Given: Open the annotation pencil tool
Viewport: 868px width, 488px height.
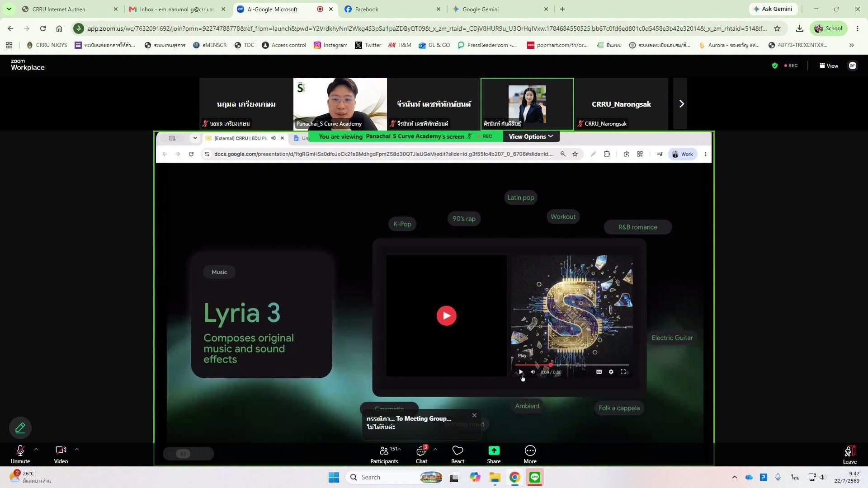Looking at the screenshot, I should point(20,427).
